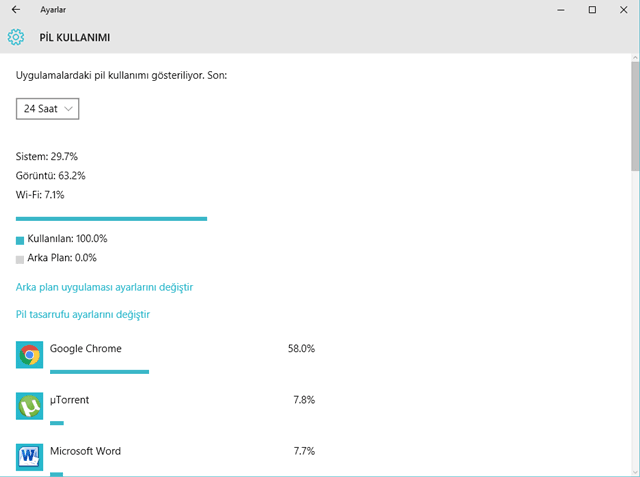Viewport: 640px width, 477px height.
Task: Minimize the Ayarlar window
Action: (561, 10)
